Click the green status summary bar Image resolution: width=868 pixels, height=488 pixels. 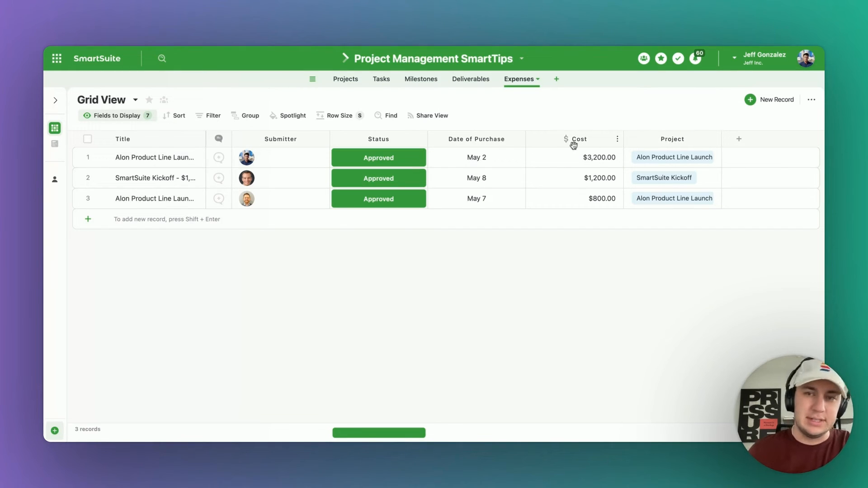379,433
